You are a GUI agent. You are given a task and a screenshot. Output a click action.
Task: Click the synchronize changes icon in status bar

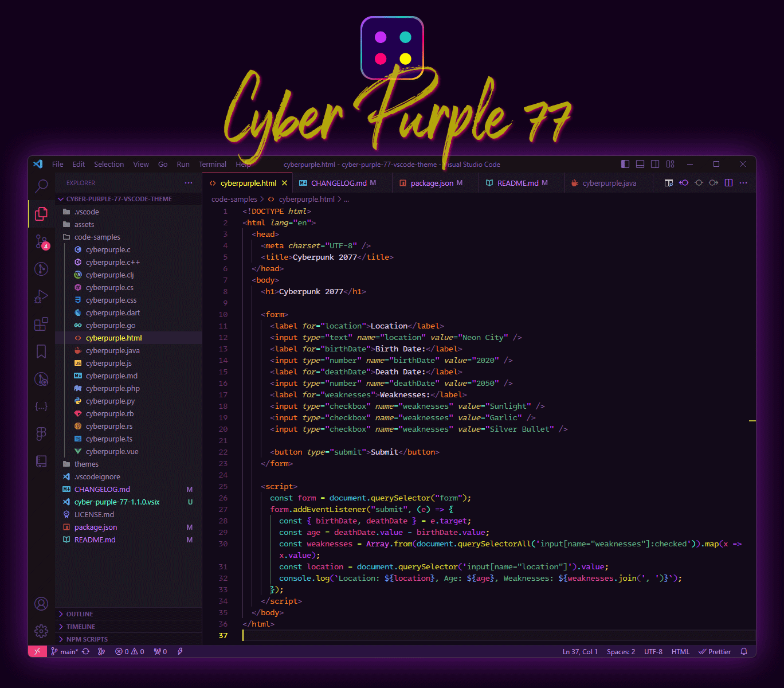point(86,651)
